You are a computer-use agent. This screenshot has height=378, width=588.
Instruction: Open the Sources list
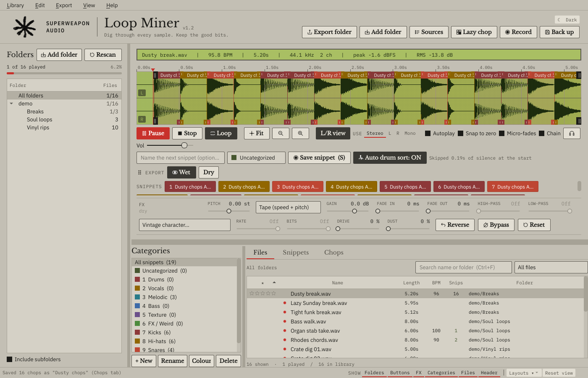click(429, 32)
